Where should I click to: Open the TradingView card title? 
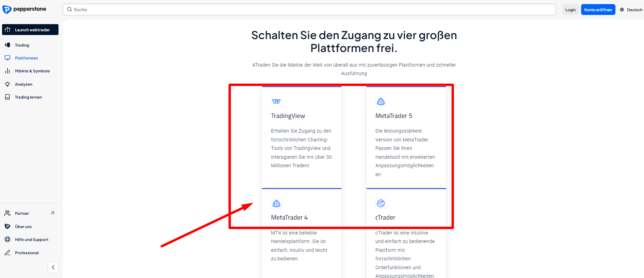[288, 116]
